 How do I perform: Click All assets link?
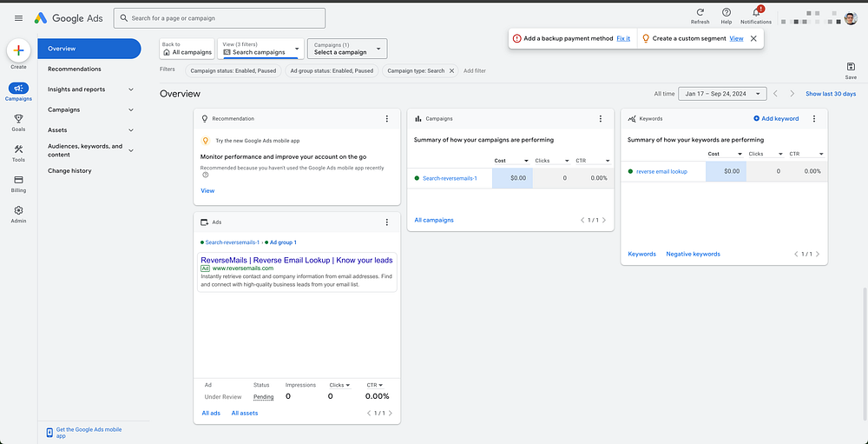point(245,413)
